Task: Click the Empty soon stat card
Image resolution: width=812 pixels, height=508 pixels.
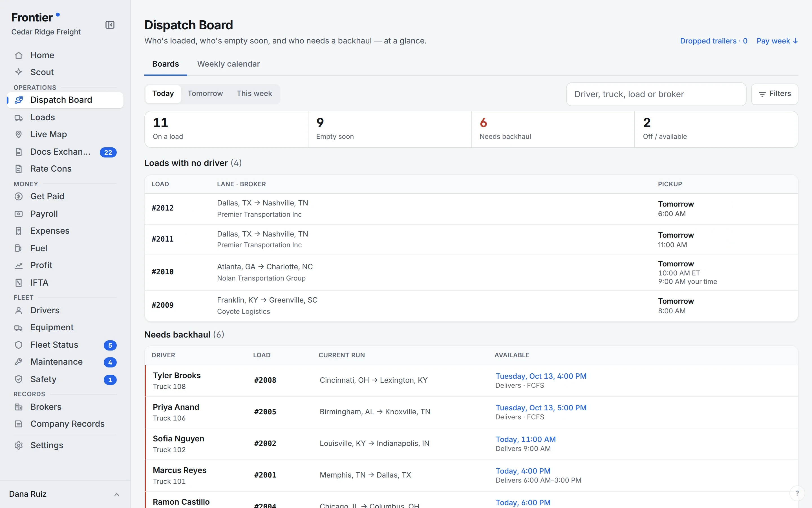Action: pyautogui.click(x=390, y=129)
